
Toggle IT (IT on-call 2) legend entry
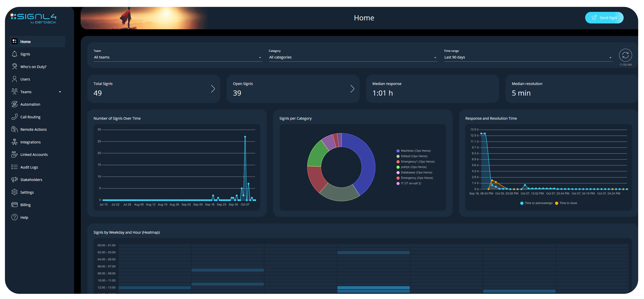(x=409, y=183)
